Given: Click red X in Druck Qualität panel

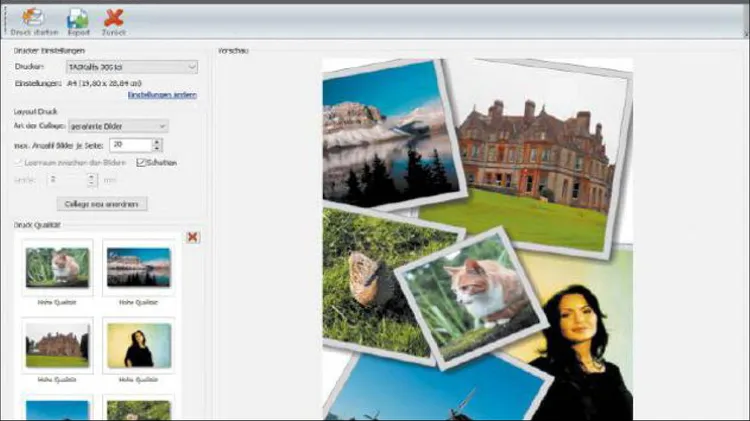Looking at the screenshot, I should pos(193,237).
